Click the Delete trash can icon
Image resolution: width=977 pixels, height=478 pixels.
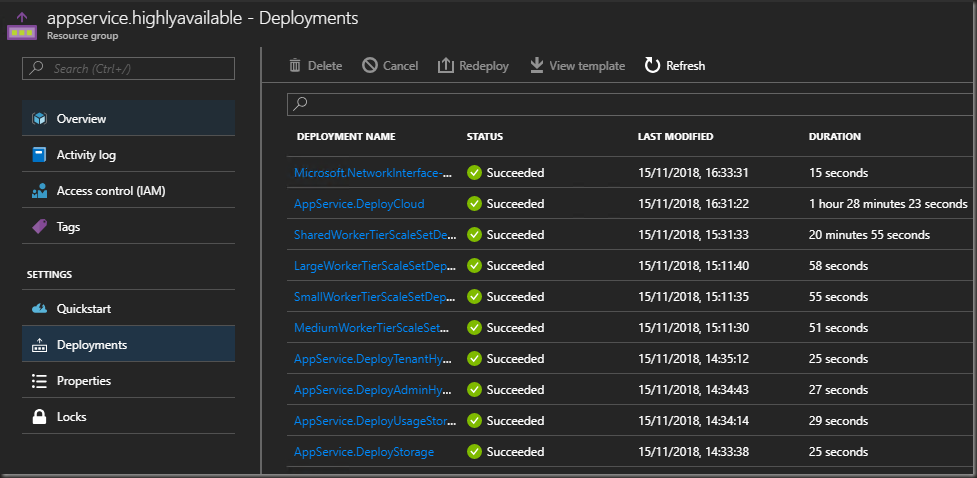coord(295,66)
